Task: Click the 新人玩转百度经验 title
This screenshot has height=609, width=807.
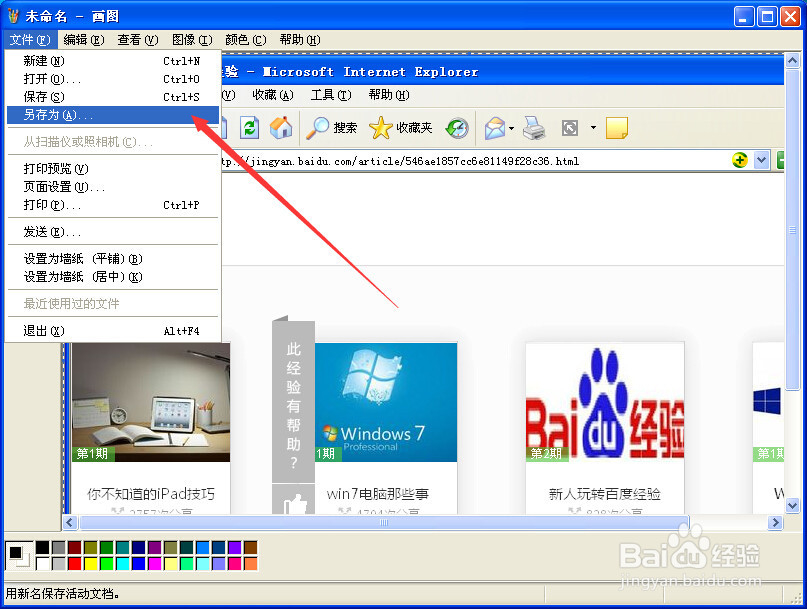Action: pyautogui.click(x=605, y=494)
